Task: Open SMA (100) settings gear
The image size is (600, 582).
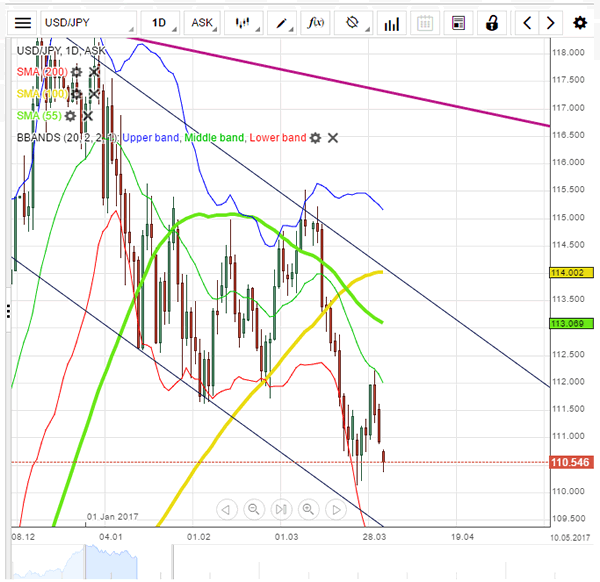Action: point(77,94)
